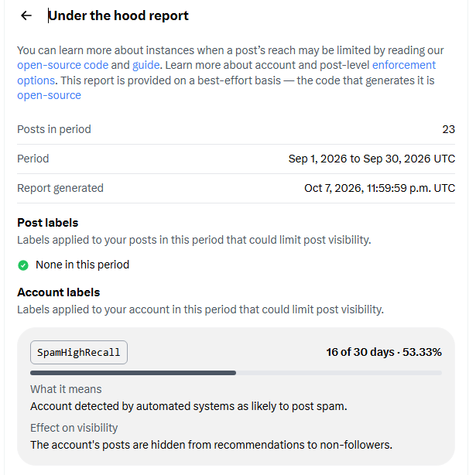Click None in this period text

point(82,265)
